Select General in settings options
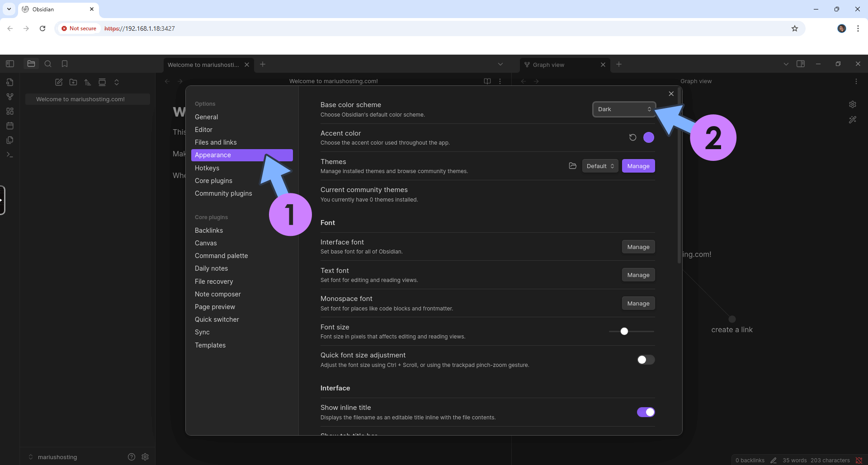 242,117
